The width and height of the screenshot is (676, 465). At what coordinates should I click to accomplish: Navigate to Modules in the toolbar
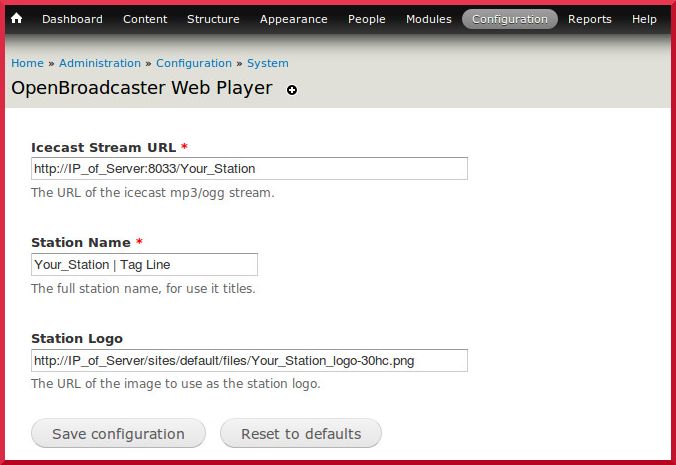[429, 19]
